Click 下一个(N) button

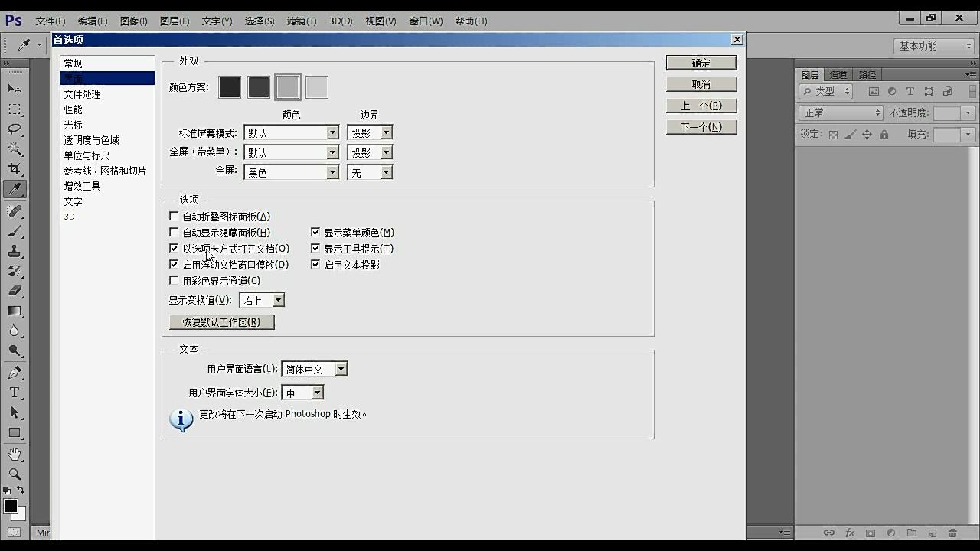(x=701, y=127)
